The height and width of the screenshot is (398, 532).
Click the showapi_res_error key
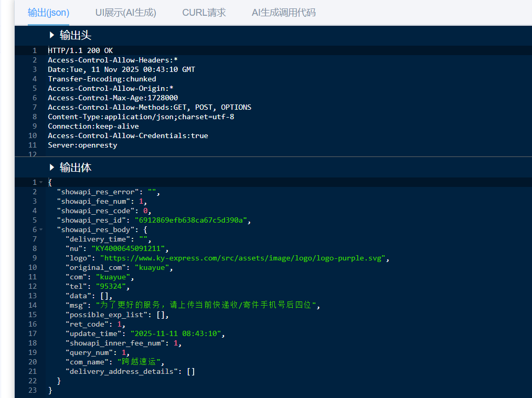[98, 192]
